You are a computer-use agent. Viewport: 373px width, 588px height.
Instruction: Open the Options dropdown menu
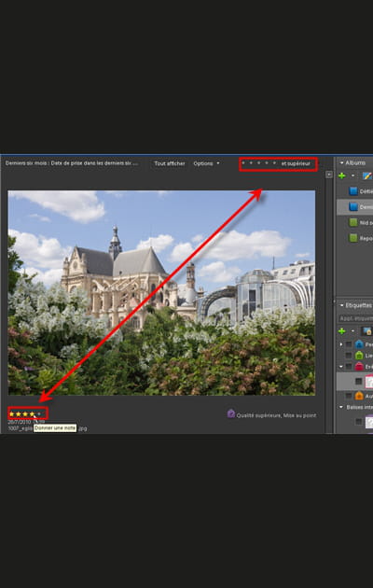206,163
